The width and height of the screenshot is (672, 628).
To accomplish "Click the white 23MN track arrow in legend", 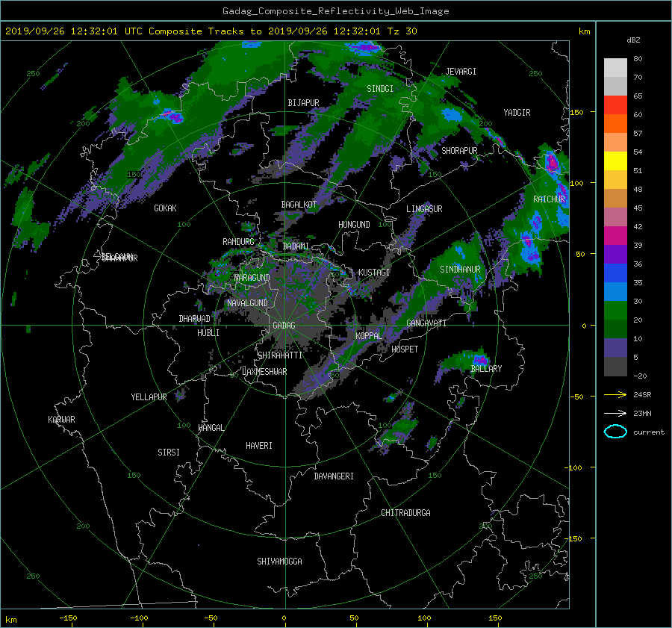I will (x=615, y=413).
